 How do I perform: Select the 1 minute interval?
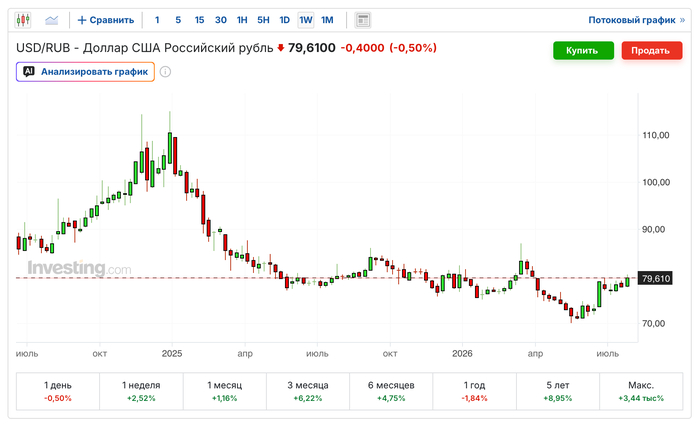(x=157, y=20)
